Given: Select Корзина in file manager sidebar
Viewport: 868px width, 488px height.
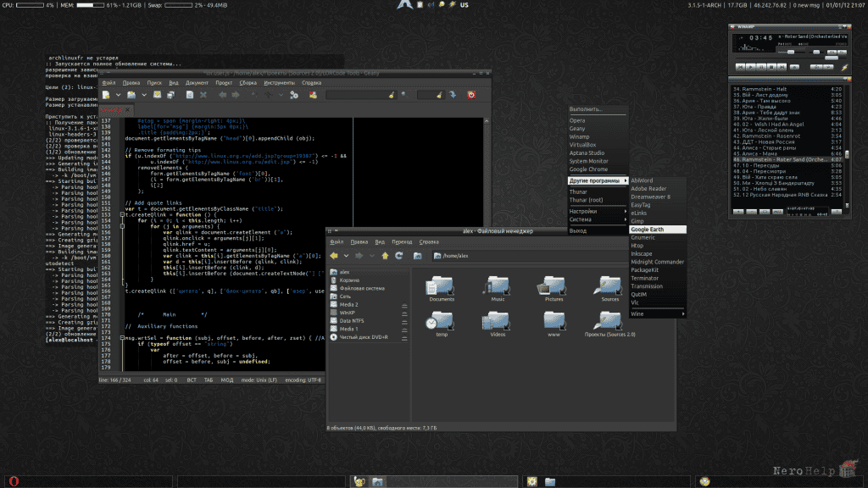Looking at the screenshot, I should tap(349, 280).
